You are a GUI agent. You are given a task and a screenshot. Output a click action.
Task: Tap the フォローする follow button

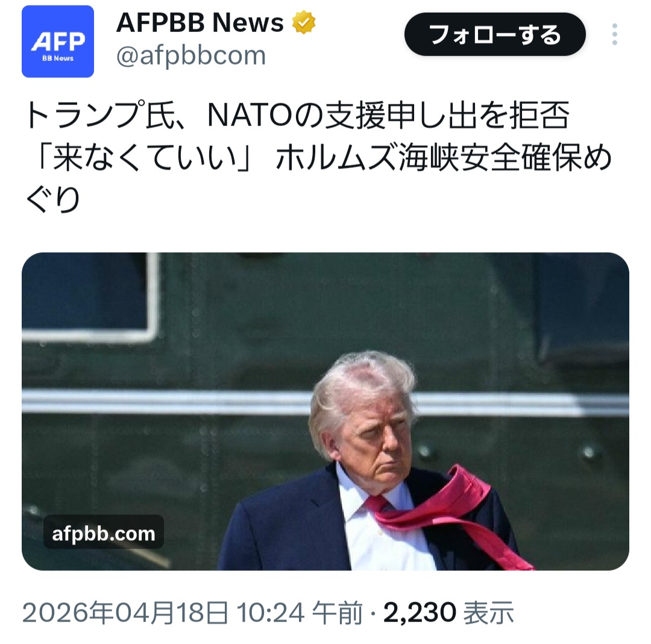pyautogui.click(x=495, y=34)
